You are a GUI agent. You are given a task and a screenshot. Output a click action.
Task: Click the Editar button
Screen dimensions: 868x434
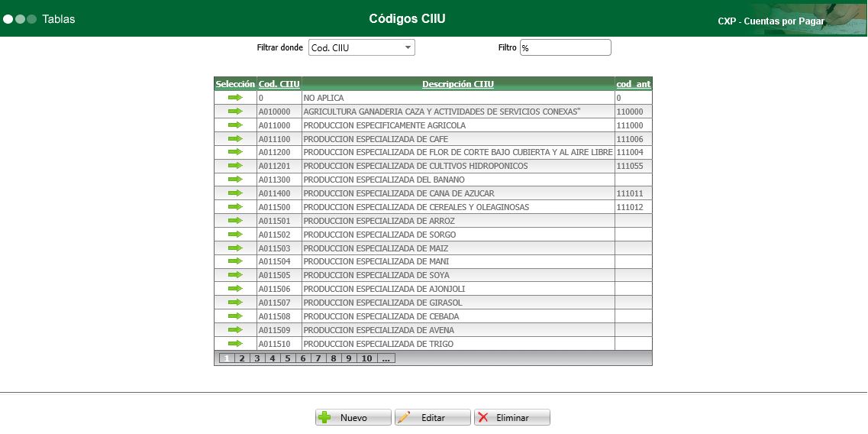432,417
